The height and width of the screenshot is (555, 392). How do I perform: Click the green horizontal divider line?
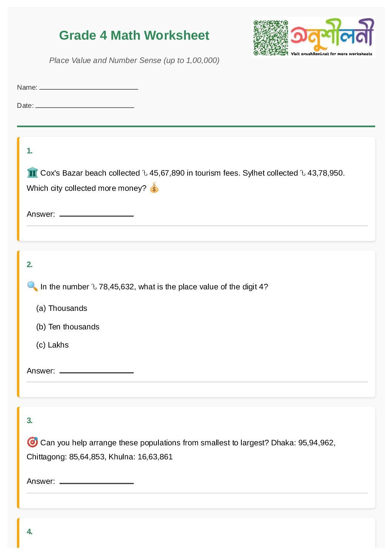[196, 126]
